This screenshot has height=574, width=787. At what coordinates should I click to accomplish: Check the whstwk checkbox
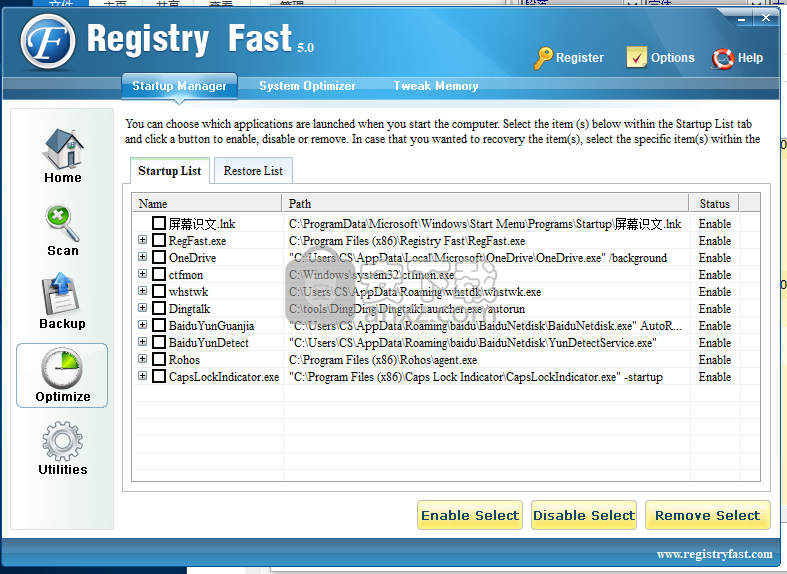click(159, 291)
